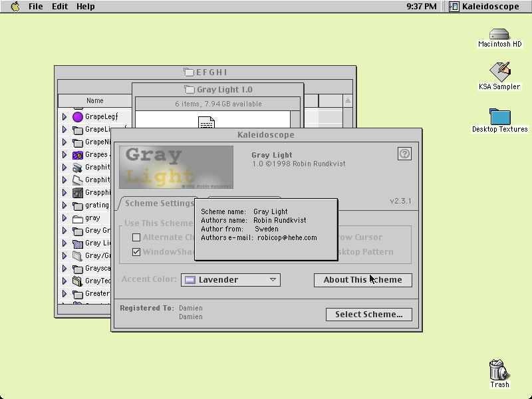Click the help question mark icon
The image size is (532, 399).
404,154
